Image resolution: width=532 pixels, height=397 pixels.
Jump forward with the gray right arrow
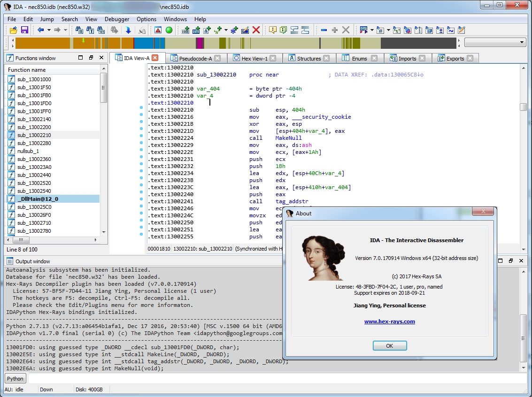57,30
